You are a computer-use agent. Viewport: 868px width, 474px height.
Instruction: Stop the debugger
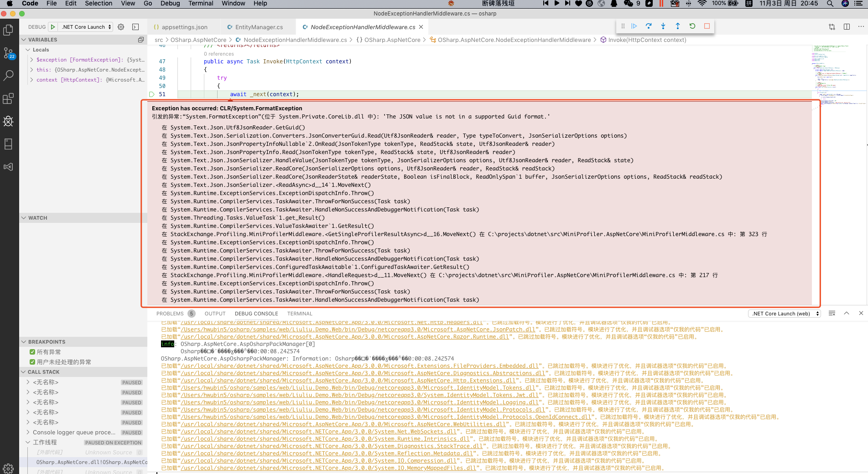[707, 26]
